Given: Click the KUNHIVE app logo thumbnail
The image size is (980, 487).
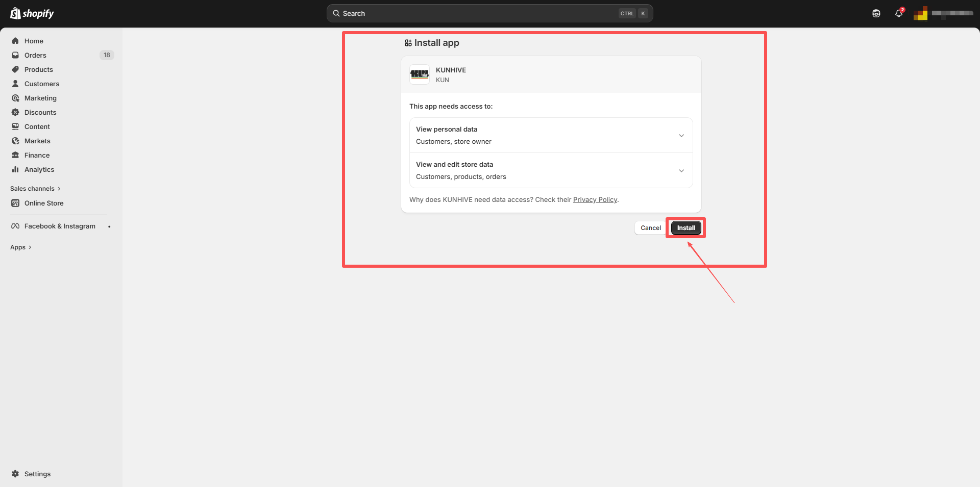Looking at the screenshot, I should pyautogui.click(x=420, y=74).
